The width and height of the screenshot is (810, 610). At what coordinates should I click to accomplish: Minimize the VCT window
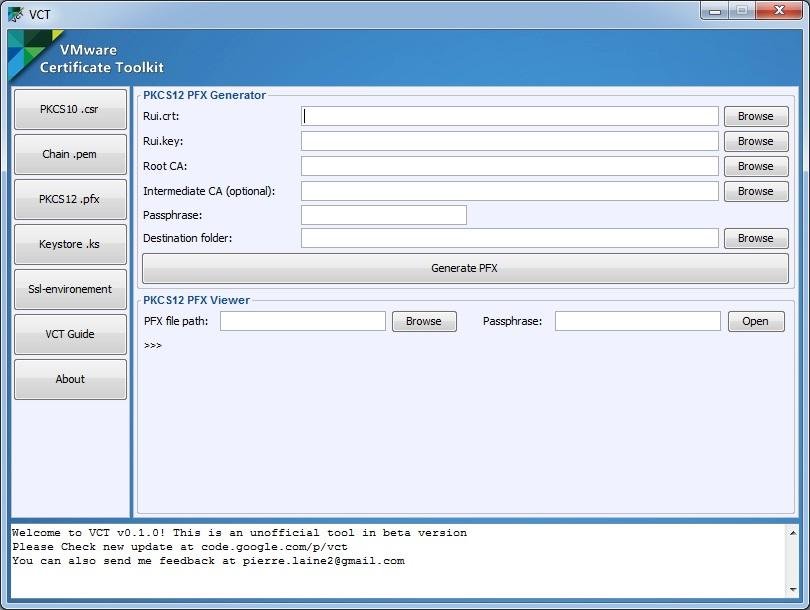[x=715, y=10]
